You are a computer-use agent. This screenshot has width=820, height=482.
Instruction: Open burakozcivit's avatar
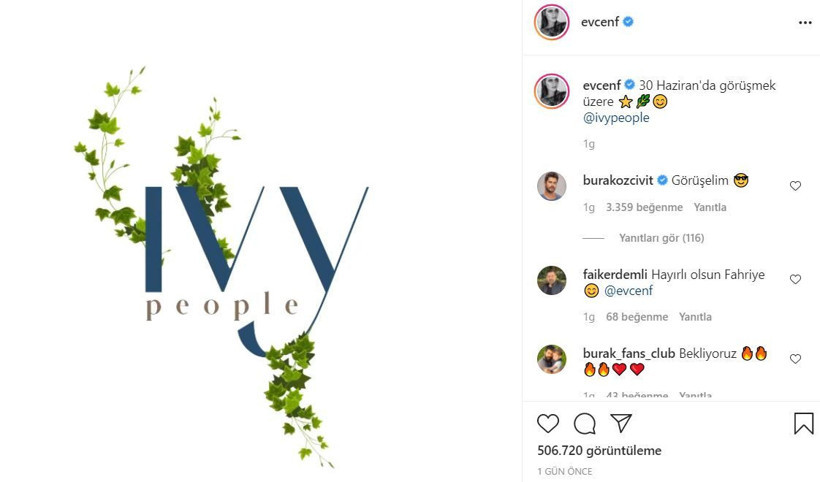click(552, 186)
